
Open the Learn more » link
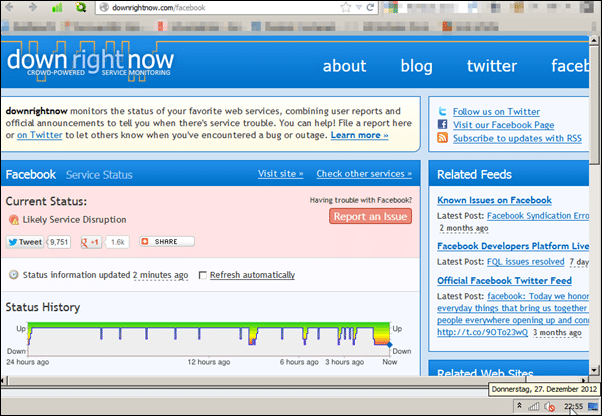[359, 135]
